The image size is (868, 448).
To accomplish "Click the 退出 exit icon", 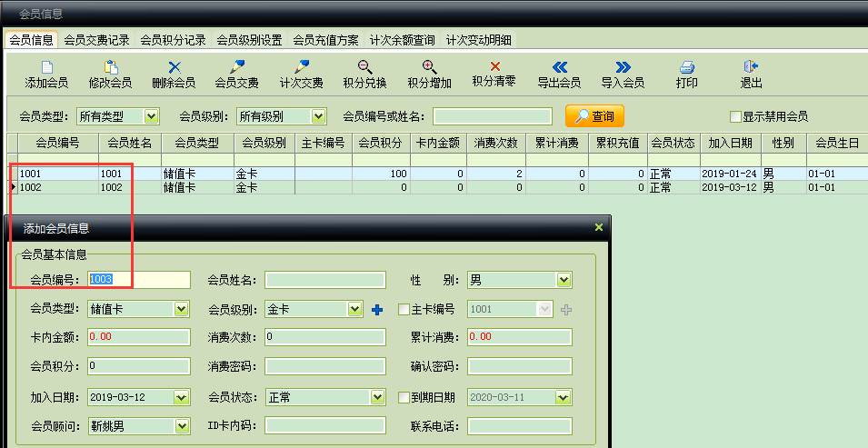I will point(751,67).
